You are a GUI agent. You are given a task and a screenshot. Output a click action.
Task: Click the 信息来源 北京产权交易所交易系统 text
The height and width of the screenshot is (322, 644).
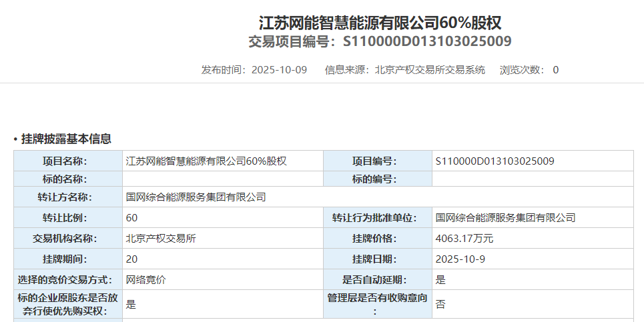[x=404, y=70]
